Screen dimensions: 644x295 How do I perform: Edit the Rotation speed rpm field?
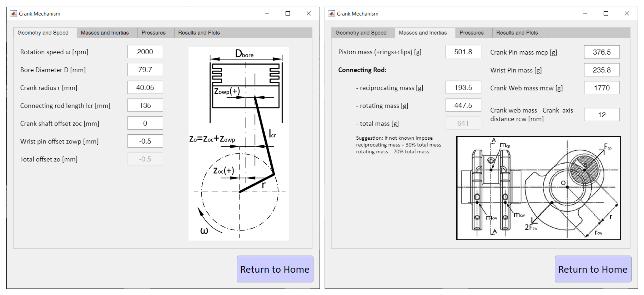[145, 52]
